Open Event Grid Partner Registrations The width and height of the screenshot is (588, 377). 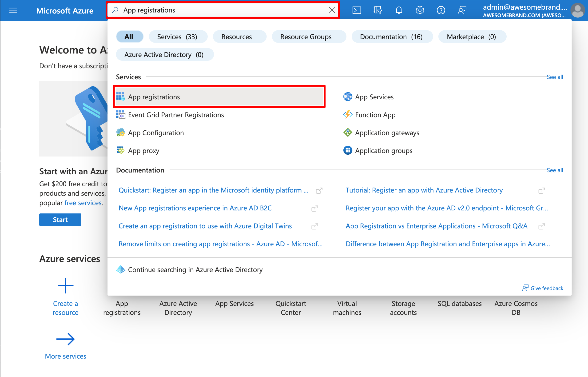click(x=176, y=115)
